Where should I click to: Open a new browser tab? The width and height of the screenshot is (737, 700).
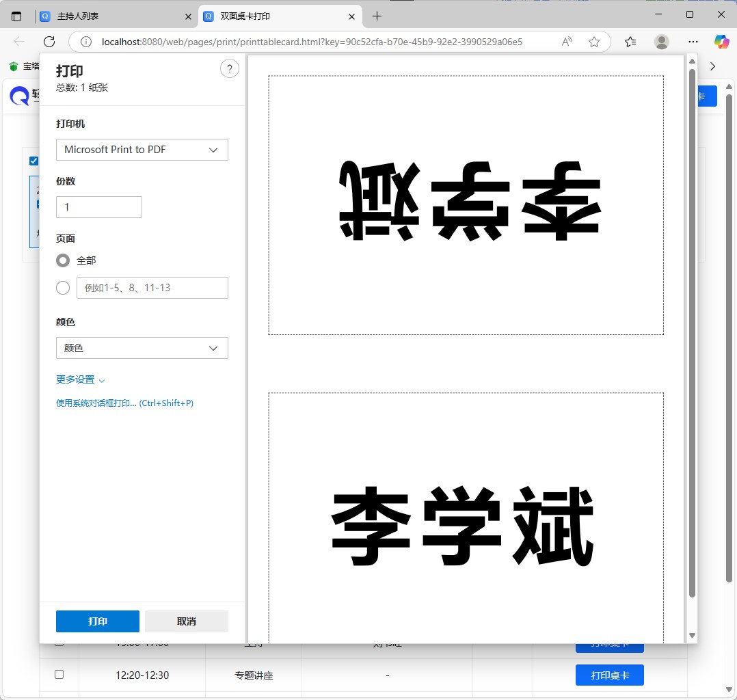click(377, 16)
